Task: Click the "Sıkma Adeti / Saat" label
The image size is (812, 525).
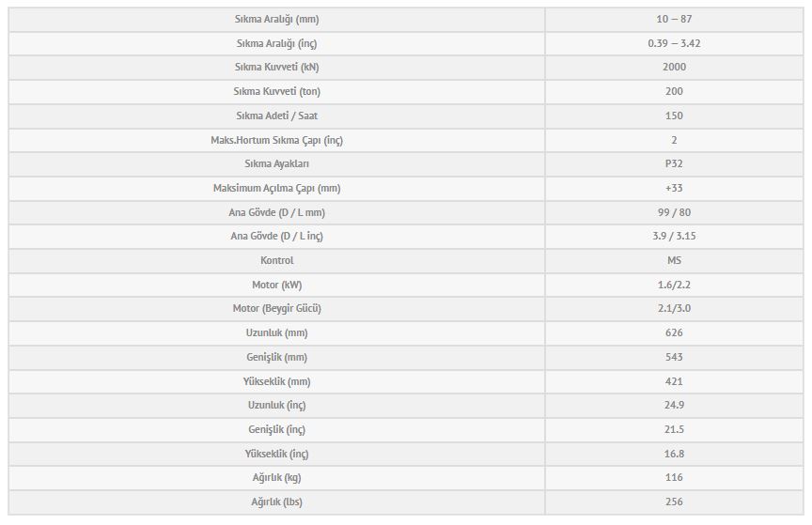Action: [276, 116]
